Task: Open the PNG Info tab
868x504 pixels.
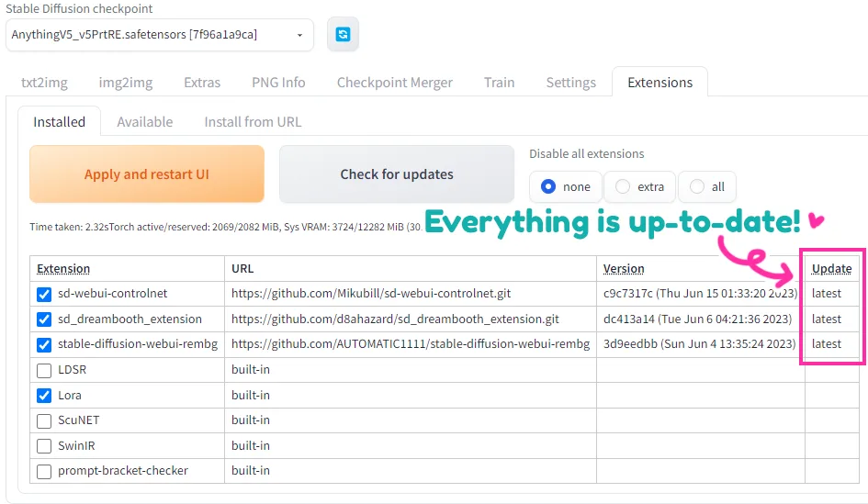Action: pos(278,83)
